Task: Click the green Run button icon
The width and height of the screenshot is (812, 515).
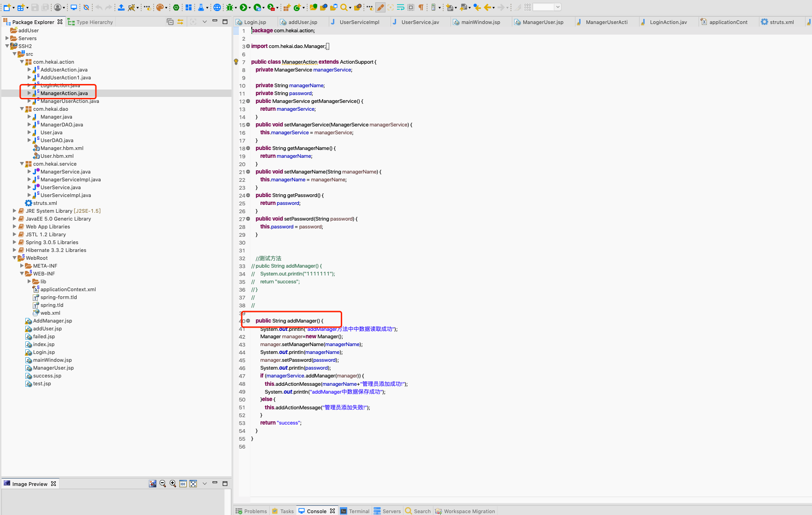Action: pyautogui.click(x=243, y=7)
